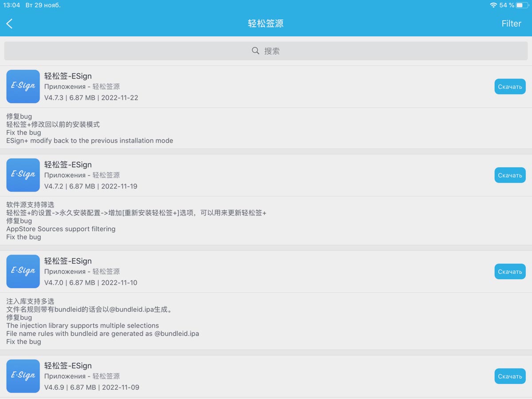Viewport: 532px width, 399px height.
Task: Download ESign V4.6.9 with Скачать
Action: point(510,376)
